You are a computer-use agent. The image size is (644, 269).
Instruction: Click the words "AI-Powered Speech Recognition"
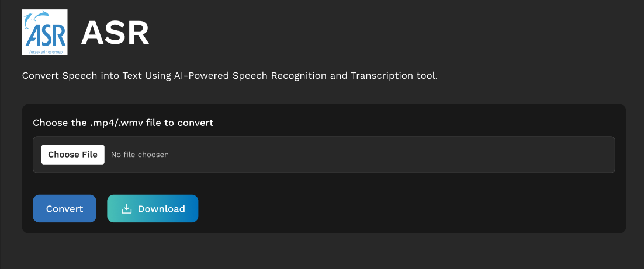click(246, 76)
